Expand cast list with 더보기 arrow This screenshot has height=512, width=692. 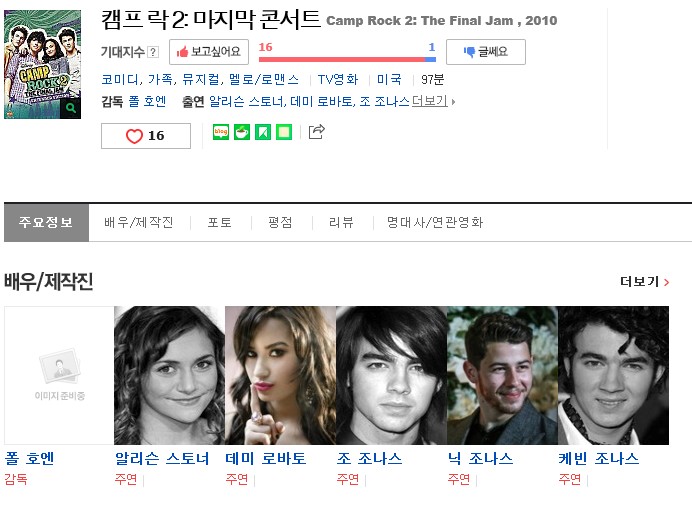pyautogui.click(x=433, y=102)
